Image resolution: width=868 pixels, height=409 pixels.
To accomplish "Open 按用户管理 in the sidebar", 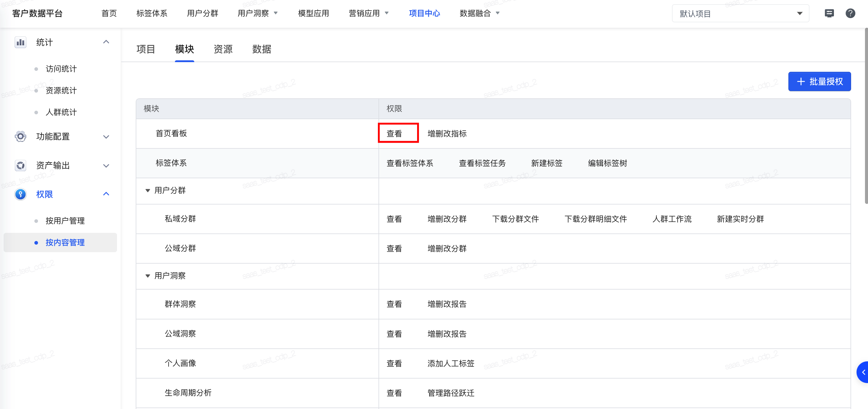I will point(65,221).
